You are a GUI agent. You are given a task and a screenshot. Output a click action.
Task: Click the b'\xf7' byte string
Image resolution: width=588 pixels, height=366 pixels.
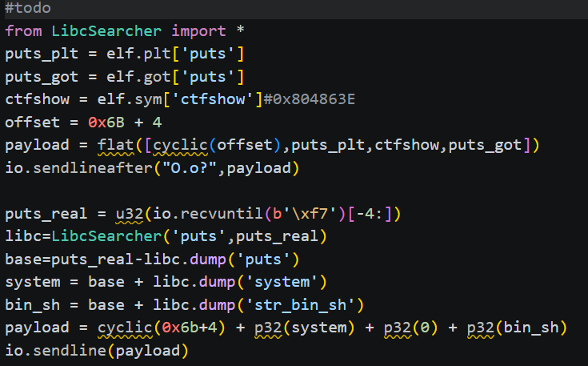pos(305,214)
